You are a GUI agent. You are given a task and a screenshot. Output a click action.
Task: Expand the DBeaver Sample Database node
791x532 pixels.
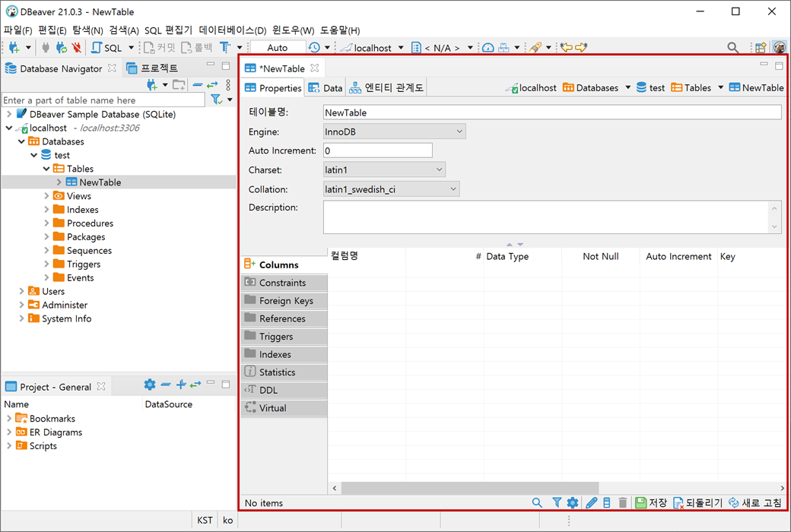pos(9,114)
